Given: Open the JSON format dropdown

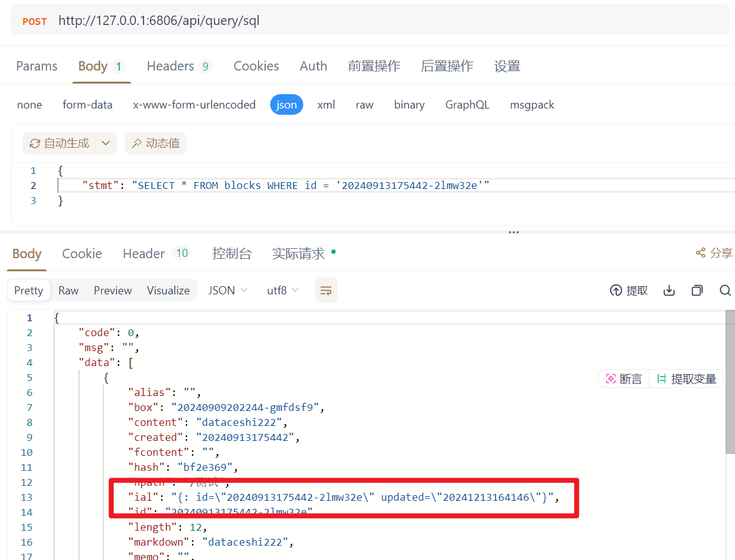Looking at the screenshot, I should (x=227, y=290).
